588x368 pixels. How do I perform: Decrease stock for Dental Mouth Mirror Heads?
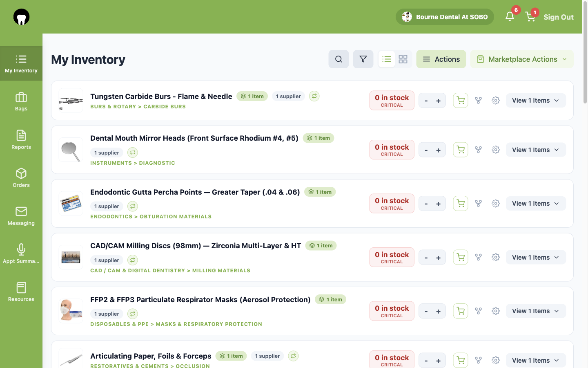coord(426,150)
